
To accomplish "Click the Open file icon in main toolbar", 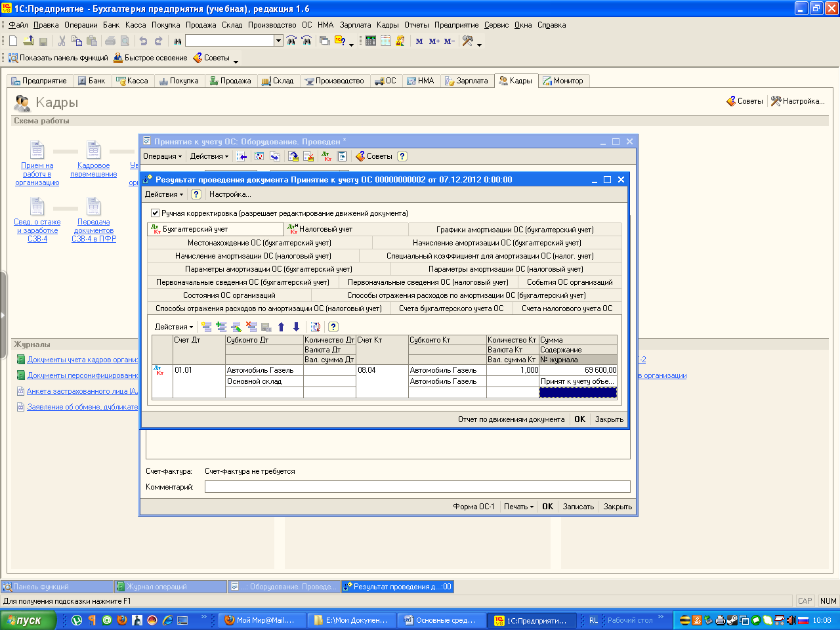I will (28, 41).
